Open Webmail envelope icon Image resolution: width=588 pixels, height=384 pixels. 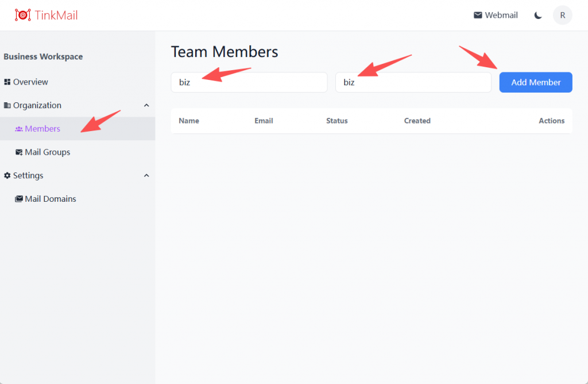point(478,15)
